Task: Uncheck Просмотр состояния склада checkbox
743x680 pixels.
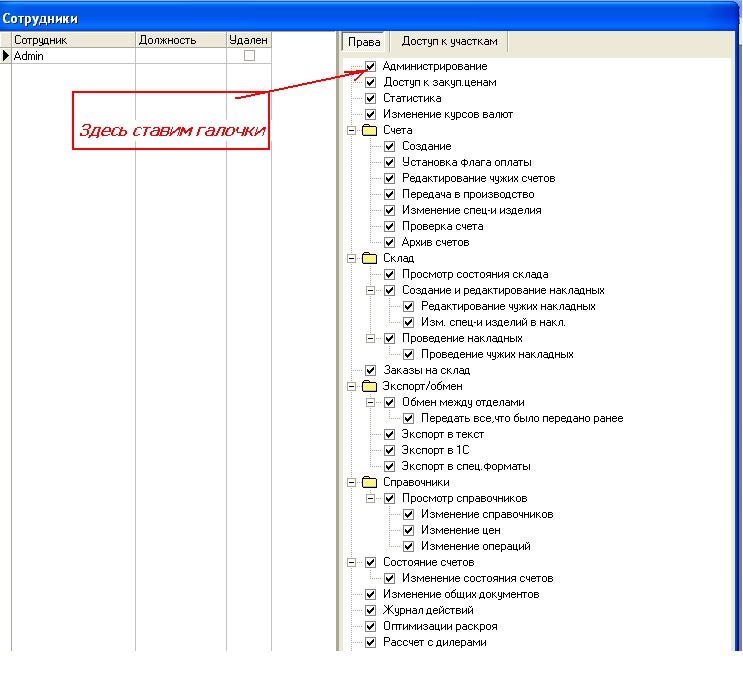Action: (x=390, y=274)
